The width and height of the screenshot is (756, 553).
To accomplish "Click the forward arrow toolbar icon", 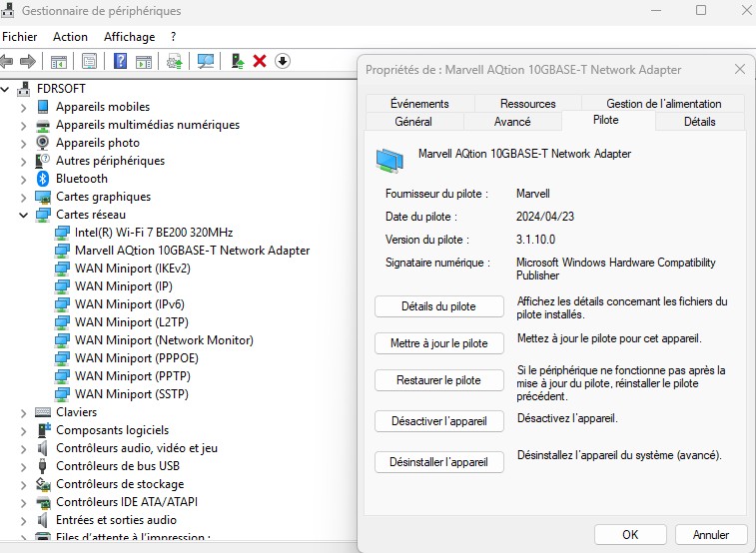I will 28,62.
